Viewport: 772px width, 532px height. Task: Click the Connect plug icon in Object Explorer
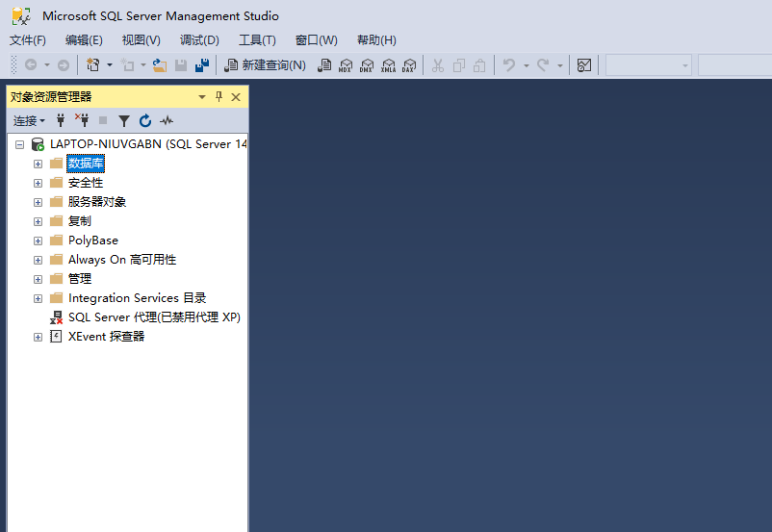[x=61, y=120]
